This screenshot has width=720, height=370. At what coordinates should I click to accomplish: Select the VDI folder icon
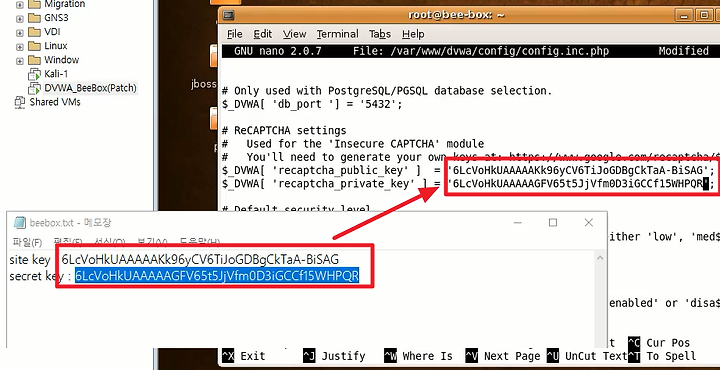tap(34, 32)
